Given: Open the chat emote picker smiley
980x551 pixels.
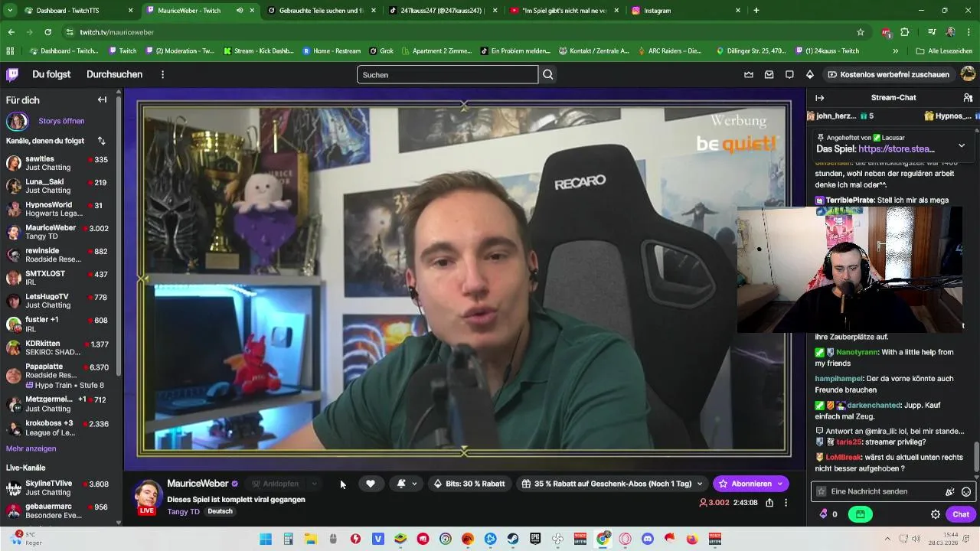Looking at the screenshot, I should point(966,492).
